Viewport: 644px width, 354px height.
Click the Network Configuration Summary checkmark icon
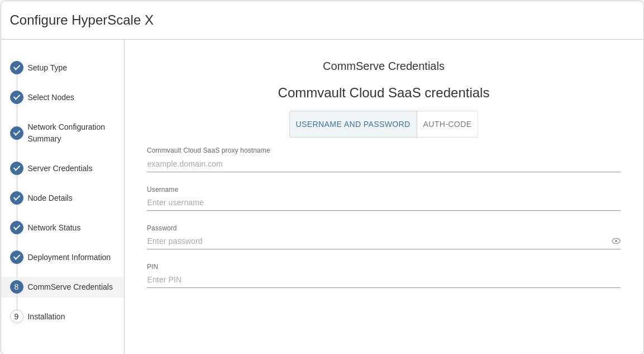point(17,133)
